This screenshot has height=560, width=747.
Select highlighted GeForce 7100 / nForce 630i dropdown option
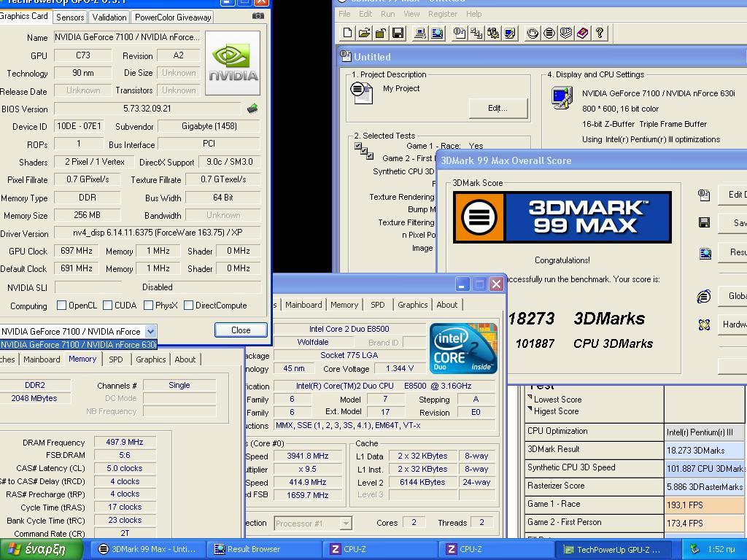tap(78, 344)
